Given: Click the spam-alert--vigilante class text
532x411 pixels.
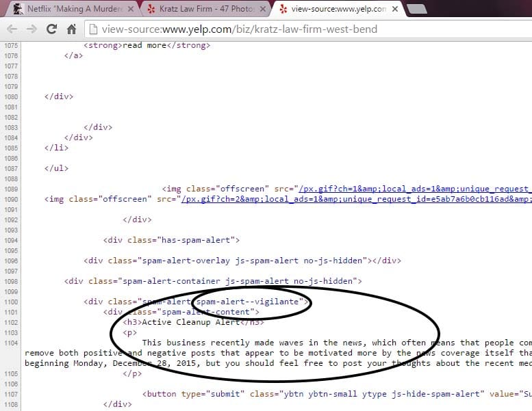Looking at the screenshot, I should point(247,302).
